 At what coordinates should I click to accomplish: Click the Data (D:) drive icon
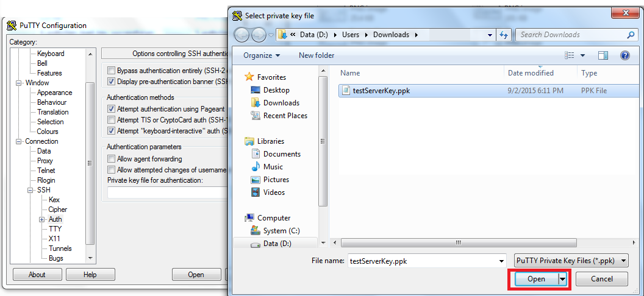(x=256, y=244)
